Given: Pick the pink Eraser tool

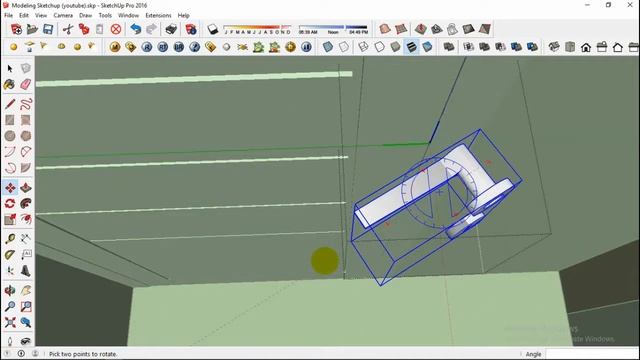Looking at the screenshot, I should coord(25,84).
